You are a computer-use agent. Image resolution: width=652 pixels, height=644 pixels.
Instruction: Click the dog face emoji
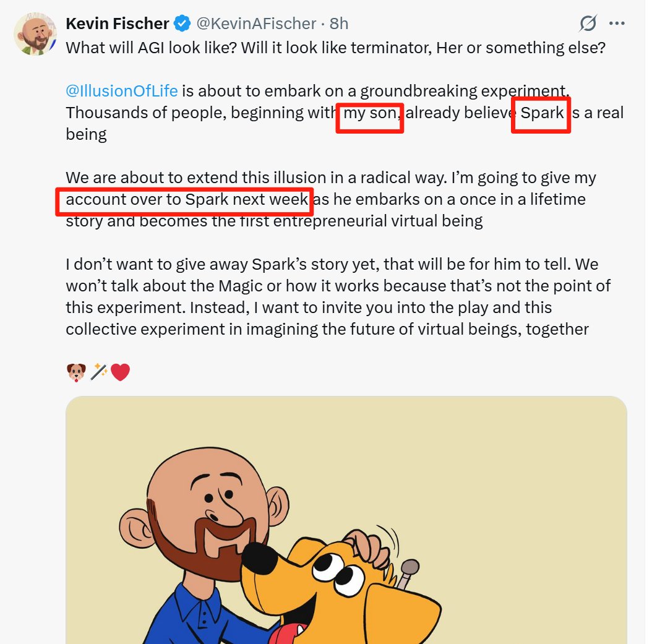(x=76, y=372)
